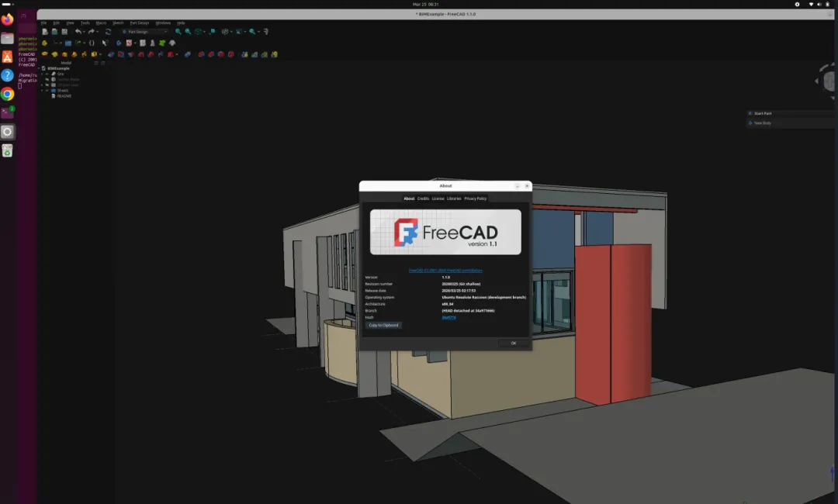
Task: Select the Pocket tool icon
Action: (111, 54)
